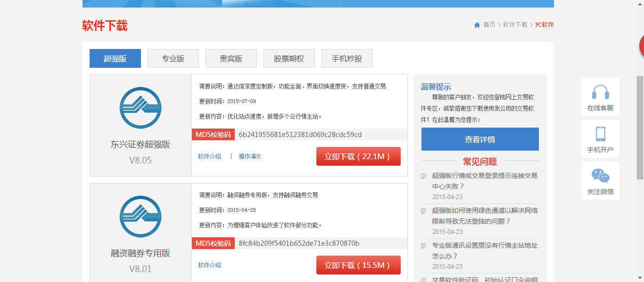The width and height of the screenshot is (644, 282).
Task: Open the red floating widget on right edge
Action: click(642, 45)
